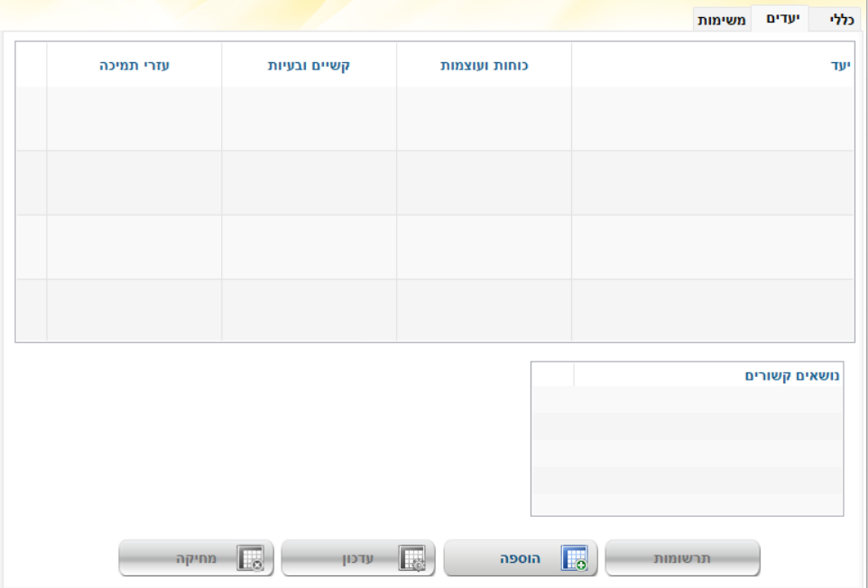Switch to the כללי tab
This screenshot has height=588, width=868.
(835, 20)
